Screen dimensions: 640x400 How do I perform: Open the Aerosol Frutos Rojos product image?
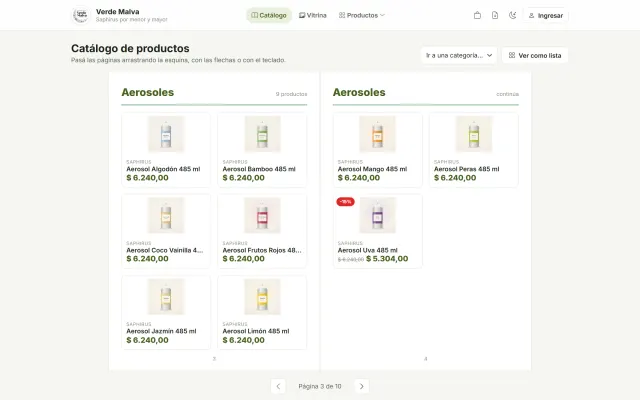[262, 215]
